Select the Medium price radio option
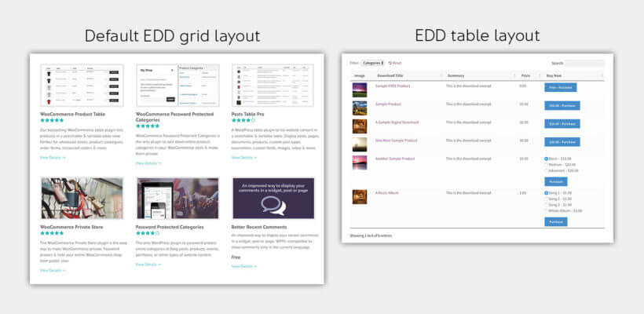Screen dimensions: 644x314 (x=547, y=165)
